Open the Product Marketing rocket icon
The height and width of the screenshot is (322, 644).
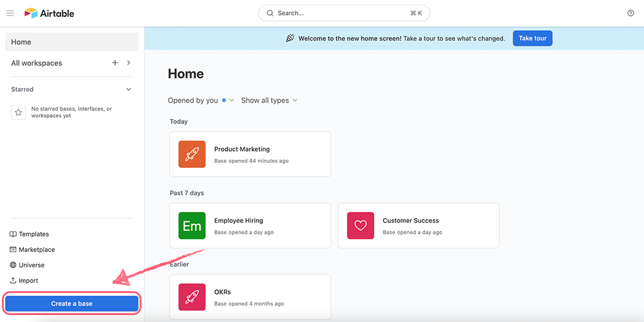[192, 155]
